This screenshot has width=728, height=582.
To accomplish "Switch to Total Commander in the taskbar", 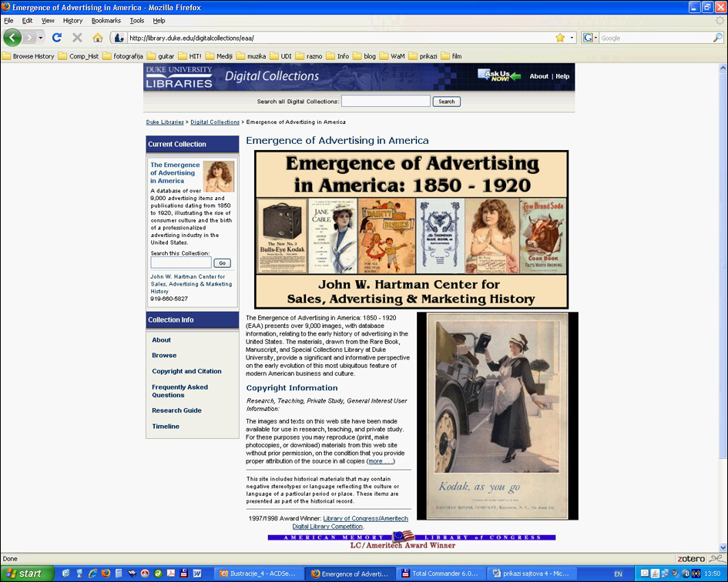I will pyautogui.click(x=441, y=574).
